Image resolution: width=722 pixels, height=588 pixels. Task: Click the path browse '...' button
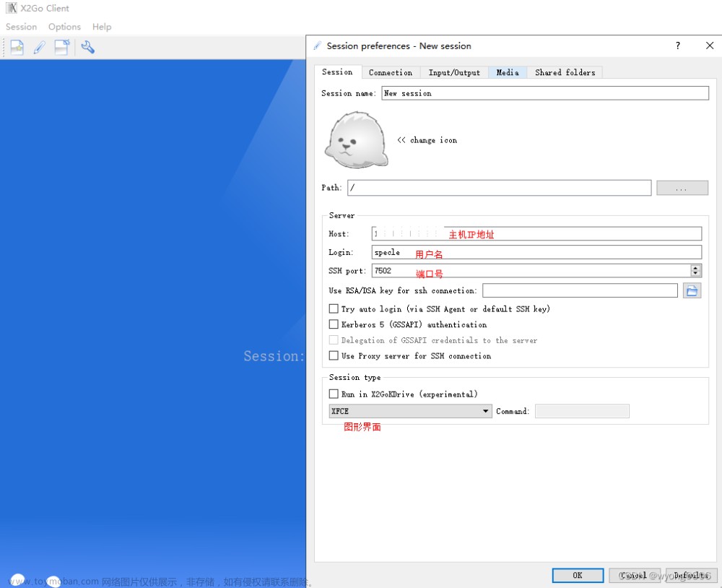click(682, 188)
